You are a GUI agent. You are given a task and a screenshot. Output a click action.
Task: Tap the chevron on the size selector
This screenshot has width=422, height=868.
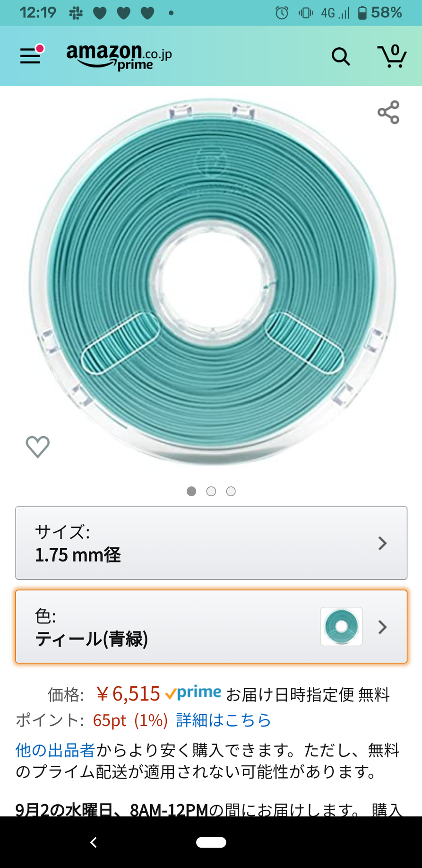[x=383, y=543]
